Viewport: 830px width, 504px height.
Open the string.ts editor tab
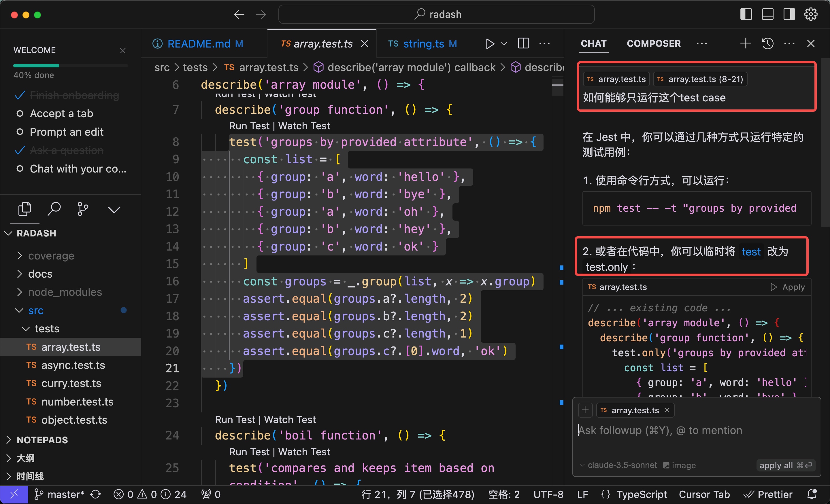pos(423,44)
